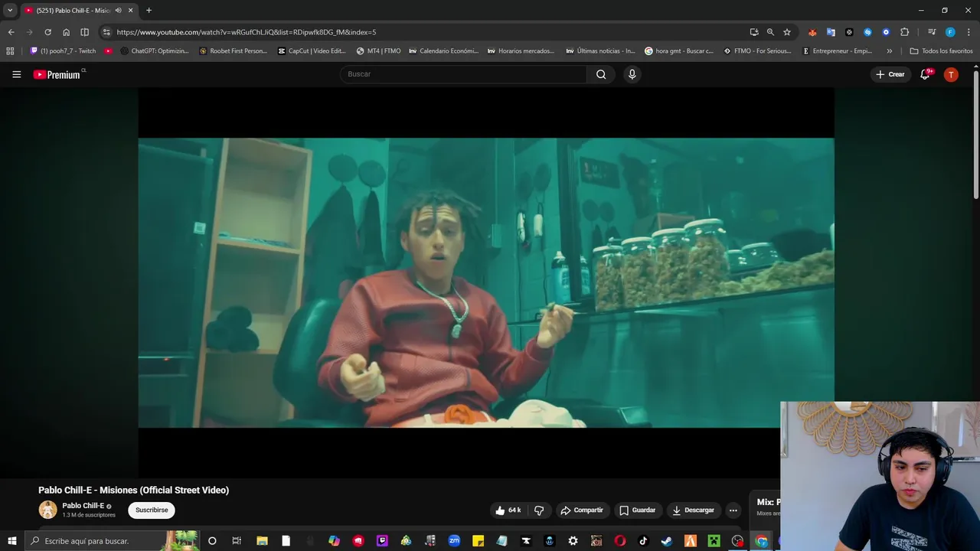Open a new browser tab
Image resolution: width=980 pixels, height=551 pixels.
tap(149, 11)
